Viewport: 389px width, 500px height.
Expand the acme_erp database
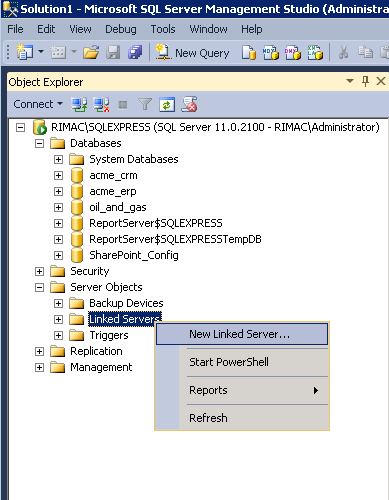pos(58,192)
